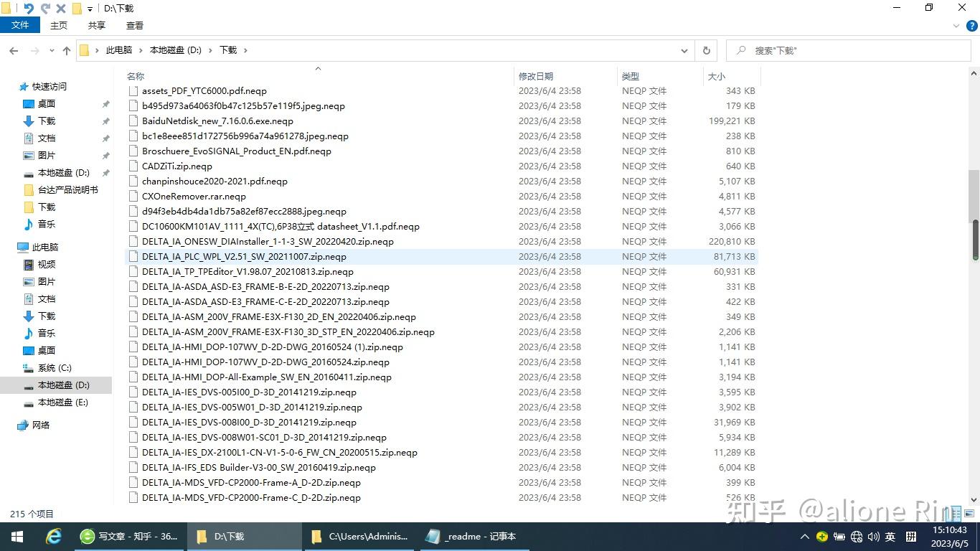Refresh the current folder
Viewport: 980px width, 551px height.
click(707, 51)
